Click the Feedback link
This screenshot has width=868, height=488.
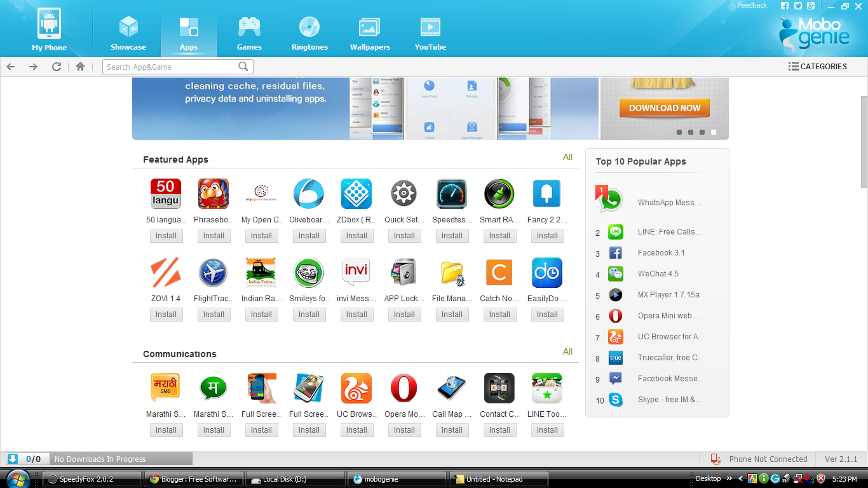pos(752,5)
